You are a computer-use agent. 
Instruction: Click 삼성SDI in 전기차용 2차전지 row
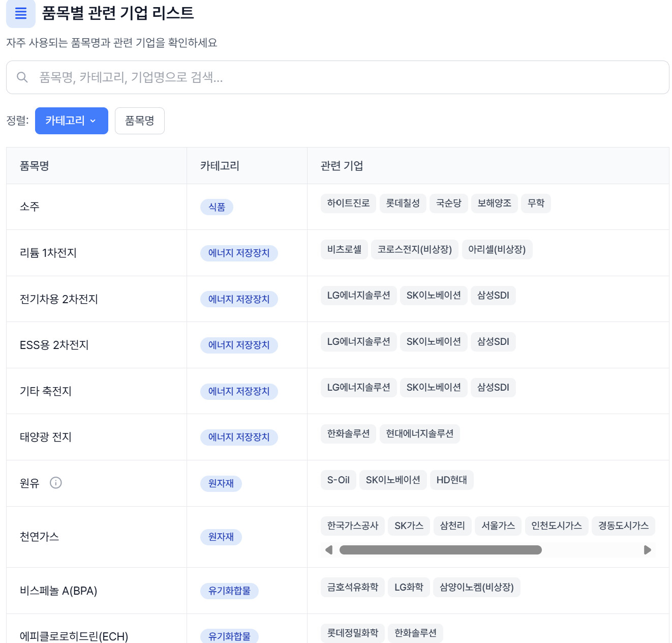(493, 296)
